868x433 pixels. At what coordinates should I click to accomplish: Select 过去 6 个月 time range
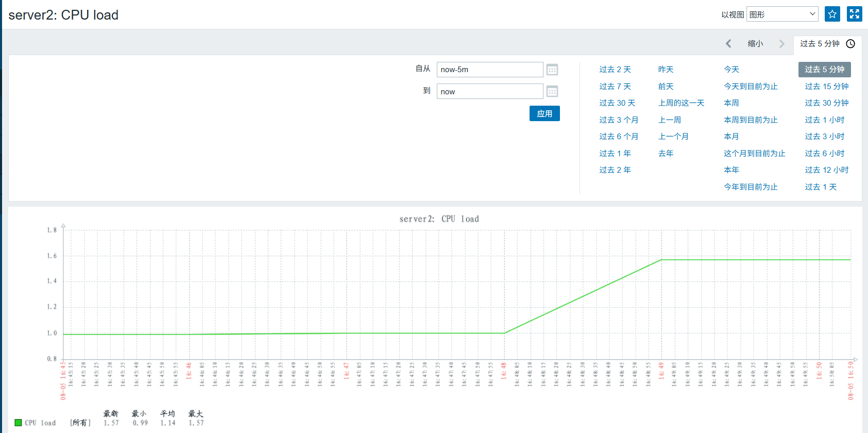(x=619, y=137)
